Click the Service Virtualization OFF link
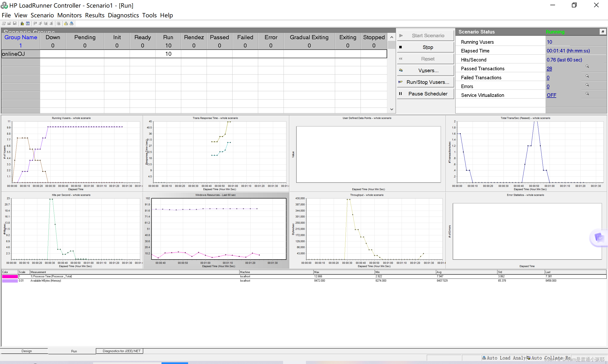Screen dimensions: 608x364 point(551,95)
